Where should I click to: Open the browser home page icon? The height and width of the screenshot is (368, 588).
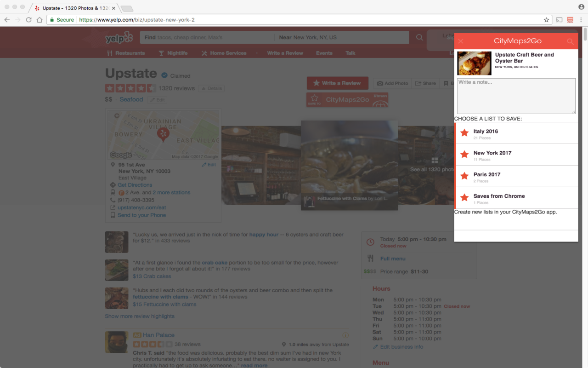[x=40, y=20]
